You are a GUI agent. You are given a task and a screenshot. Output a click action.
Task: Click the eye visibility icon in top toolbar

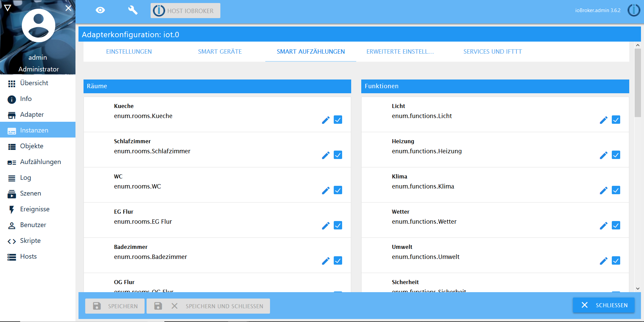100,10
